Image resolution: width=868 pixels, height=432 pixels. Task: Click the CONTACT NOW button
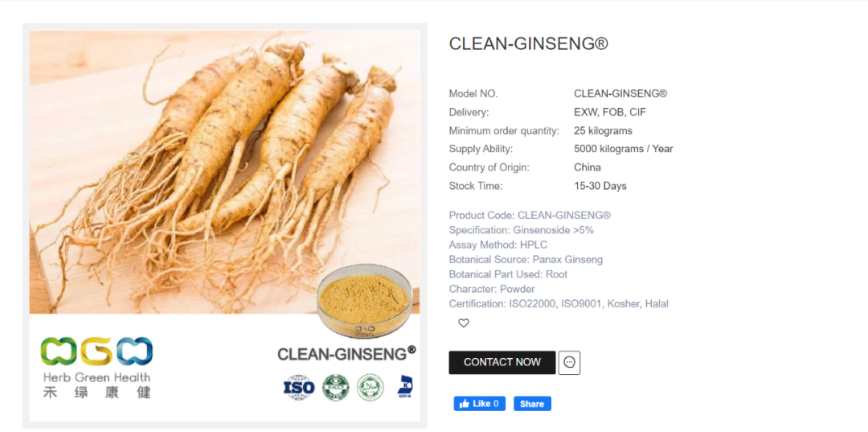pyautogui.click(x=502, y=362)
